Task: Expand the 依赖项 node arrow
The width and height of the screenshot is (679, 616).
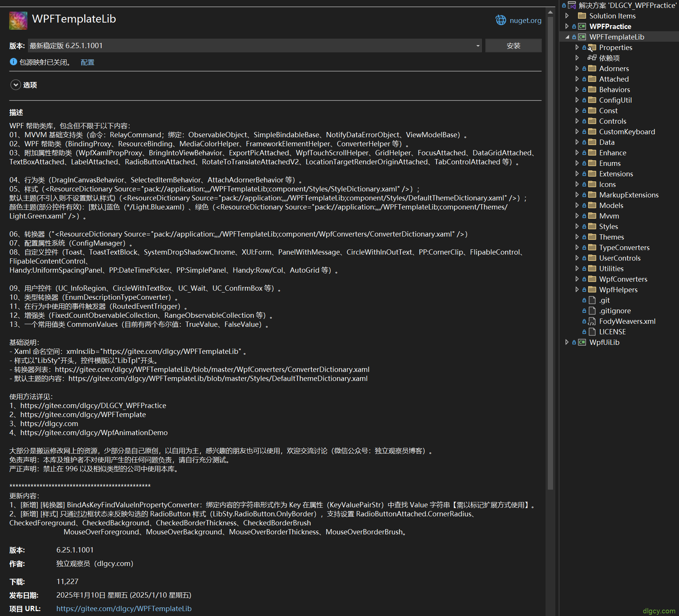Action: (x=577, y=58)
